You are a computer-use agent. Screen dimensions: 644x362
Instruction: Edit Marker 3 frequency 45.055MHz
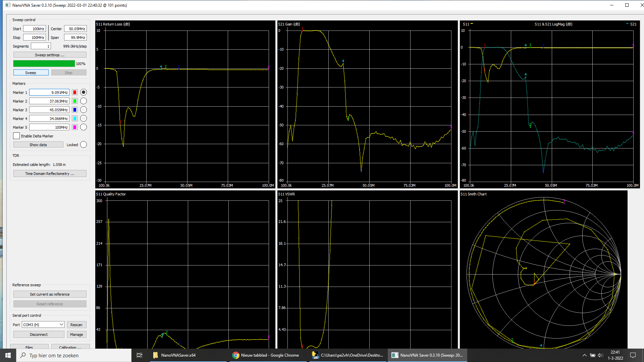click(x=49, y=110)
